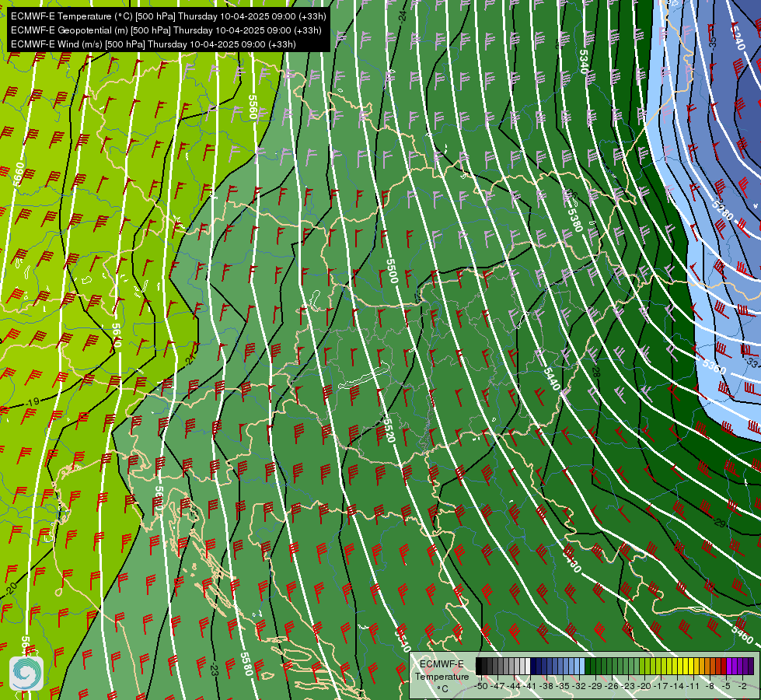This screenshot has width=761, height=700.
Task: Click the -23 isotherm label
Action: point(214,669)
